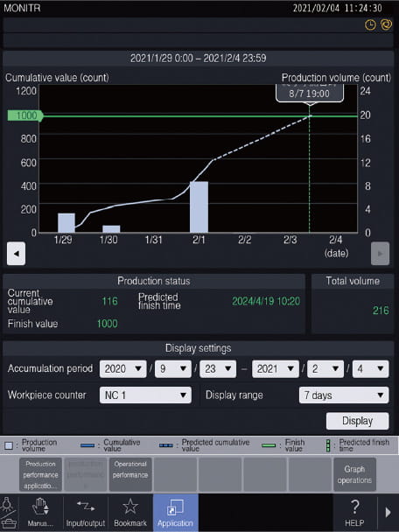
Task: Select the Application tab
Action: (x=175, y=513)
